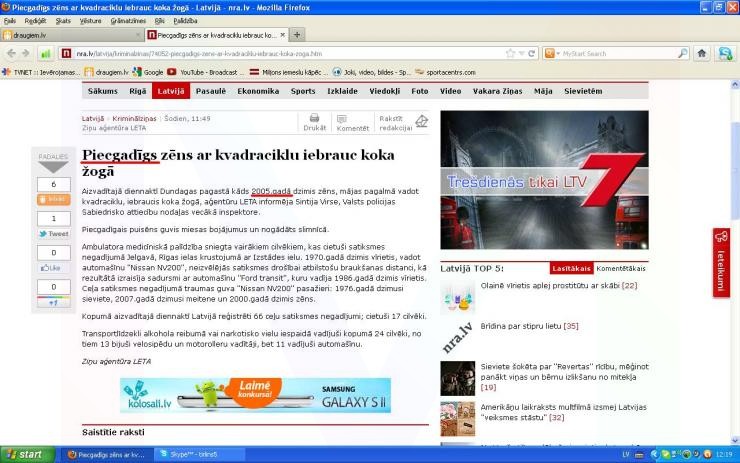Viewport: 740px width, 463px height.
Task: Bookmark page with the star icon
Action: pyautogui.click(x=510, y=53)
